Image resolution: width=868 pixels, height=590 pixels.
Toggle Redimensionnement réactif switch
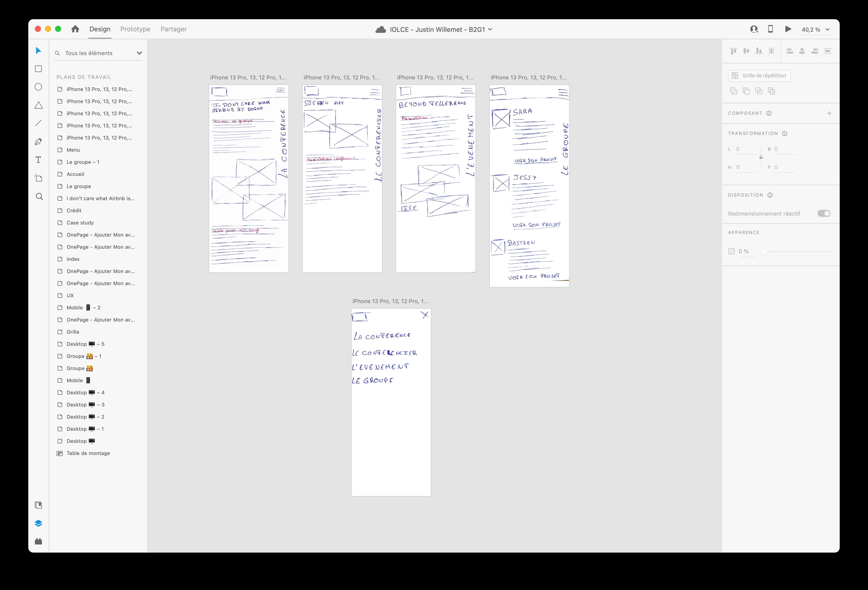(x=824, y=213)
